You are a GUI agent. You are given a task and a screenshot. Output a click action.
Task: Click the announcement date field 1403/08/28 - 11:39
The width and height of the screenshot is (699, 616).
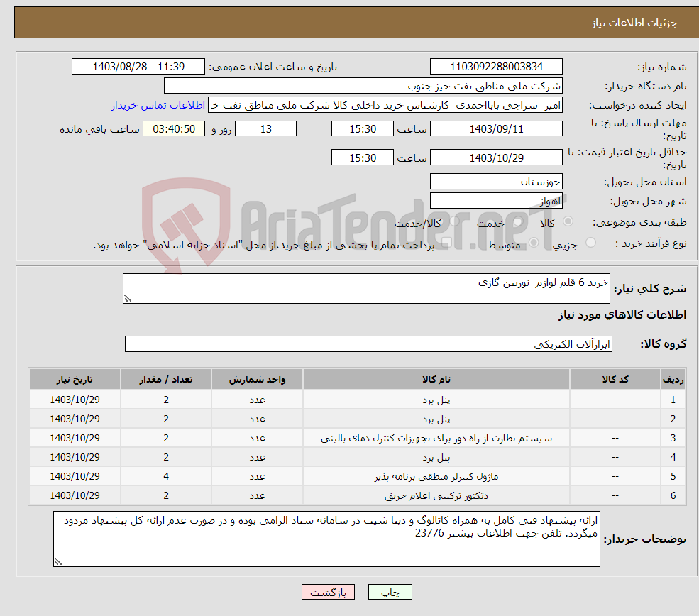tap(138, 67)
